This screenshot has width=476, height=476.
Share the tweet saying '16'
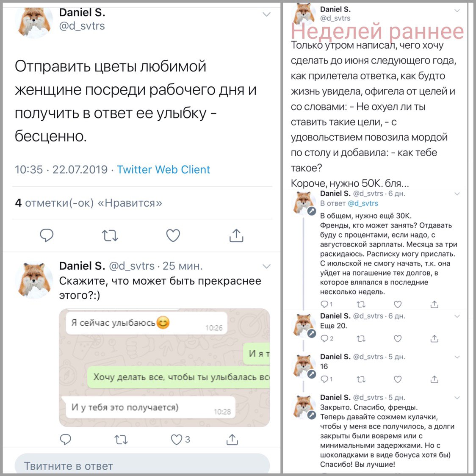coord(434,379)
